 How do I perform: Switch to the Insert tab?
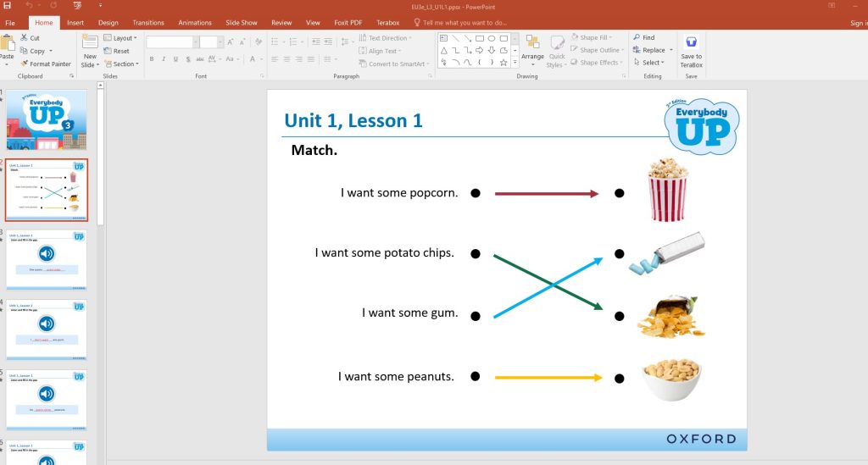(x=75, y=23)
